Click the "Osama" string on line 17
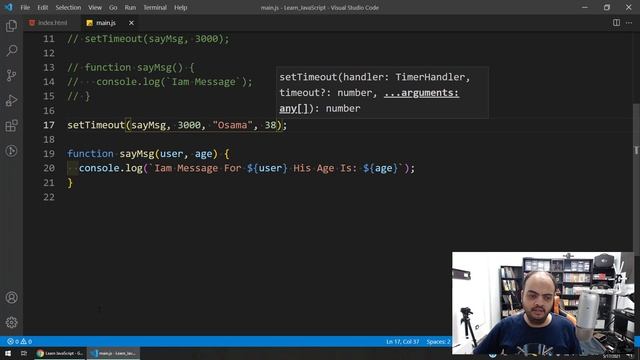Screen dimensions: 640x360 [233, 125]
